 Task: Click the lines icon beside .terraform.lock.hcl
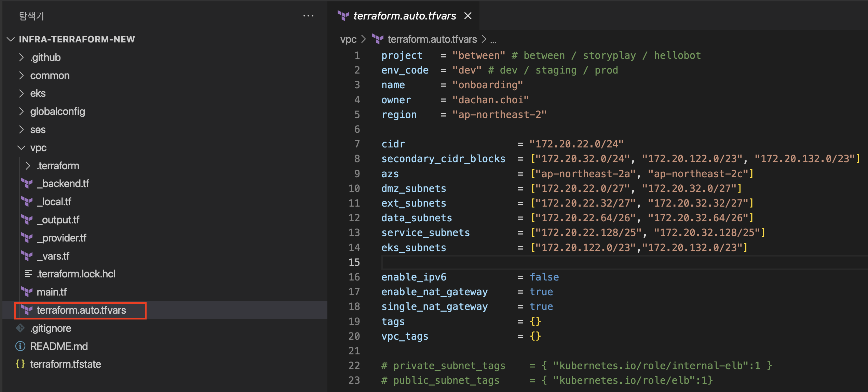(28, 274)
